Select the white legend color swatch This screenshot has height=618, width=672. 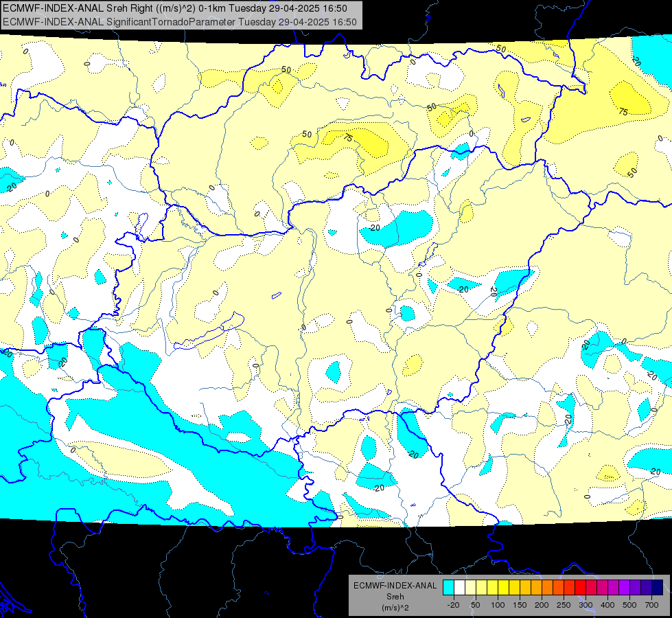(459, 588)
